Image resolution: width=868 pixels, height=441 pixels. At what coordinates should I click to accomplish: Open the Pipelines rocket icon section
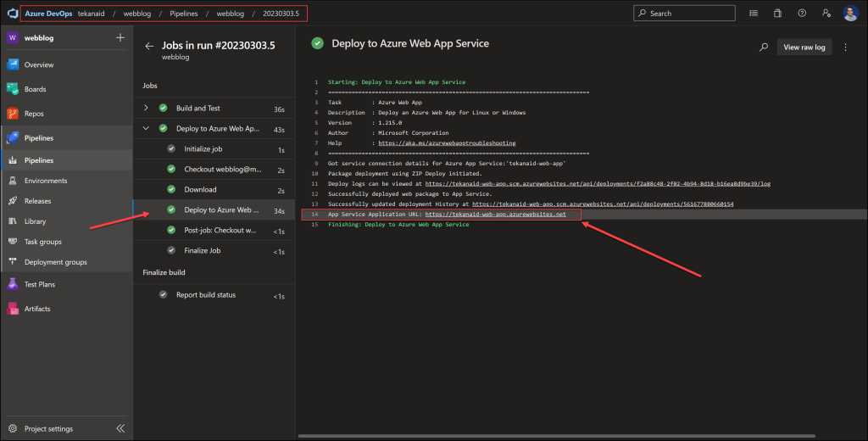[13, 138]
